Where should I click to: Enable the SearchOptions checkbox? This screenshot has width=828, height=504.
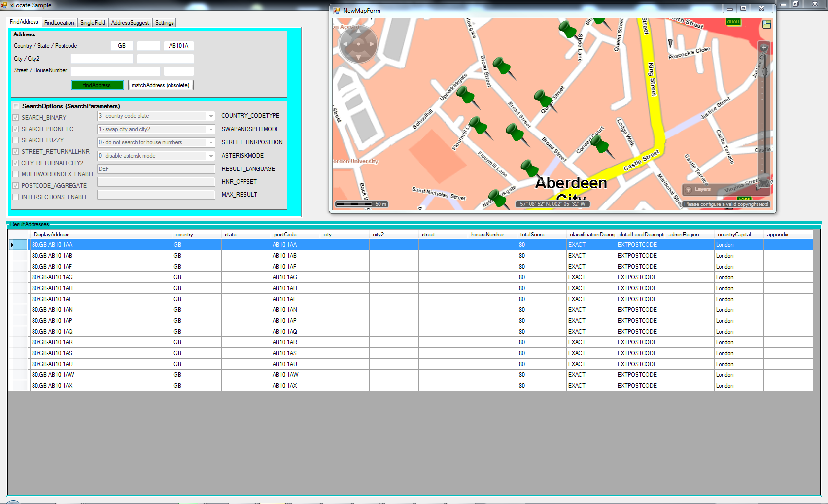tap(16, 106)
